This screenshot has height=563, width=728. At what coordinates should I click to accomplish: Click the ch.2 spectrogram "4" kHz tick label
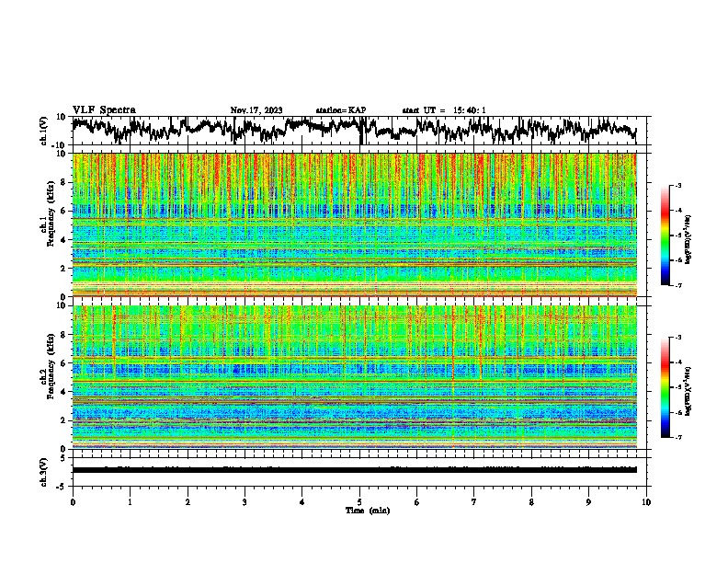63,392
